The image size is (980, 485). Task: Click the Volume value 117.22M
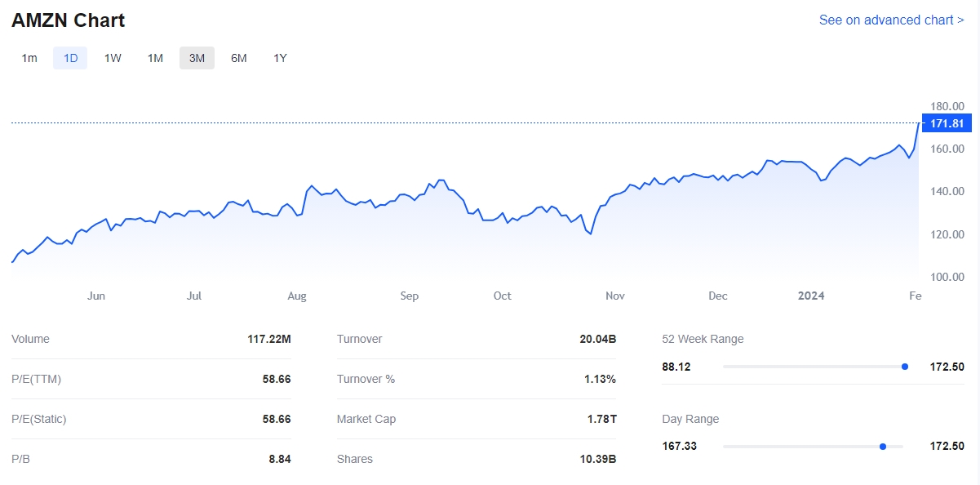click(x=269, y=339)
